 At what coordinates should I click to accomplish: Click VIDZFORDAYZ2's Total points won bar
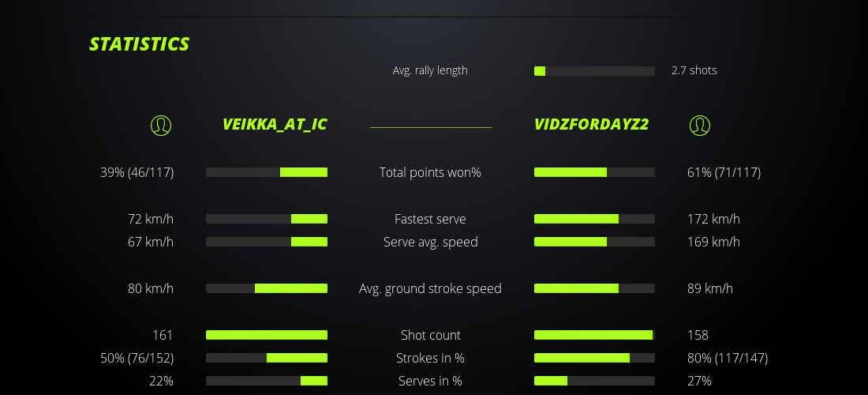click(594, 172)
